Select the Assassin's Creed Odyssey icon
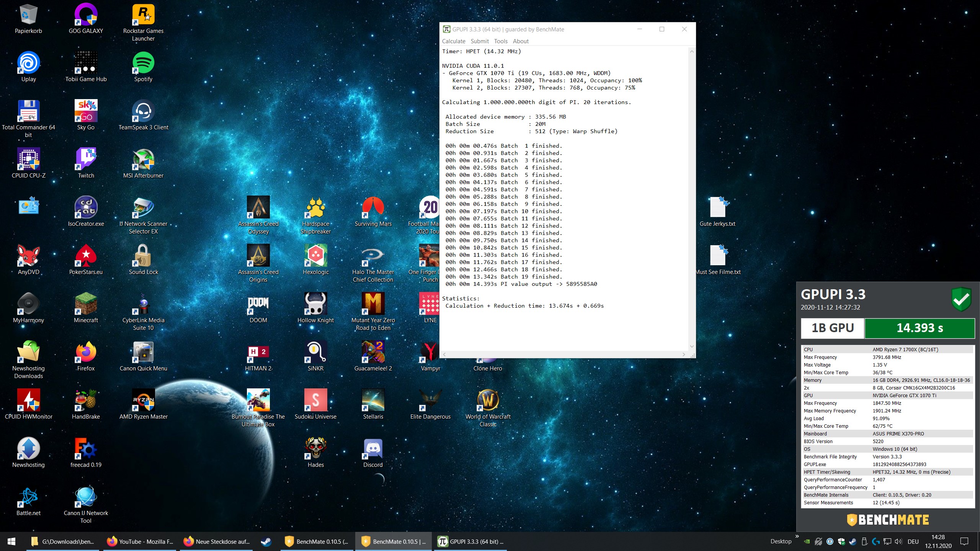The width and height of the screenshot is (980, 551). pos(258,215)
